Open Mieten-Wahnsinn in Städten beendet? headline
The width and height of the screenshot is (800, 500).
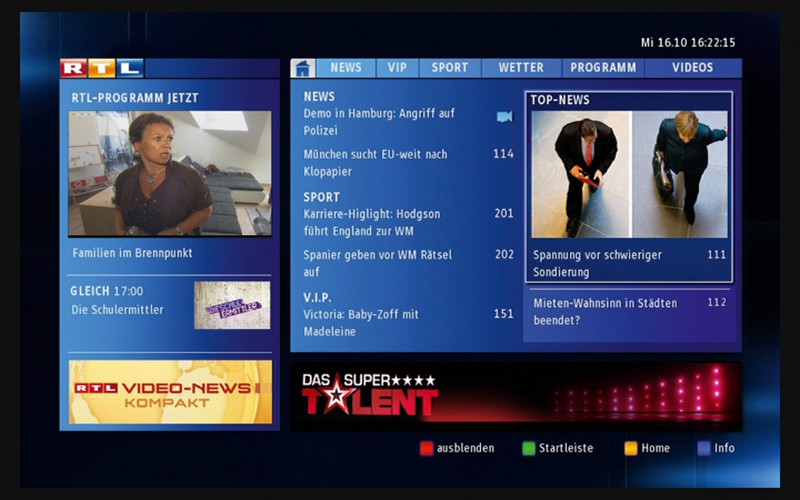pos(605,312)
